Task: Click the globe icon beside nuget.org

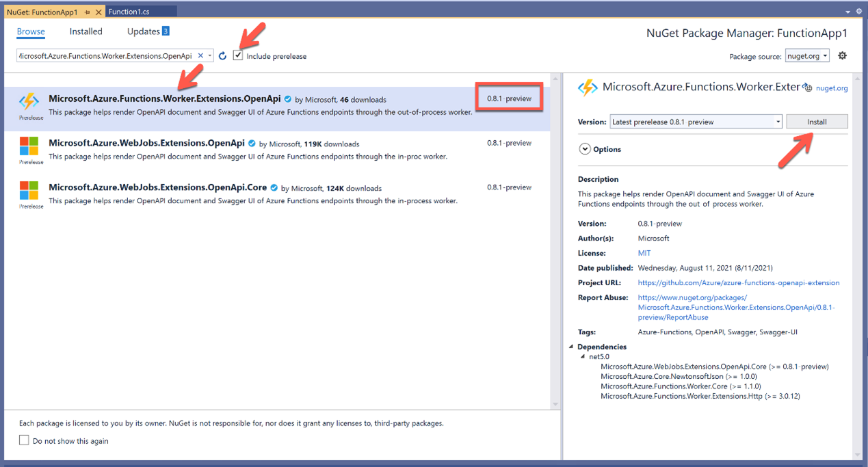Action: (x=808, y=88)
